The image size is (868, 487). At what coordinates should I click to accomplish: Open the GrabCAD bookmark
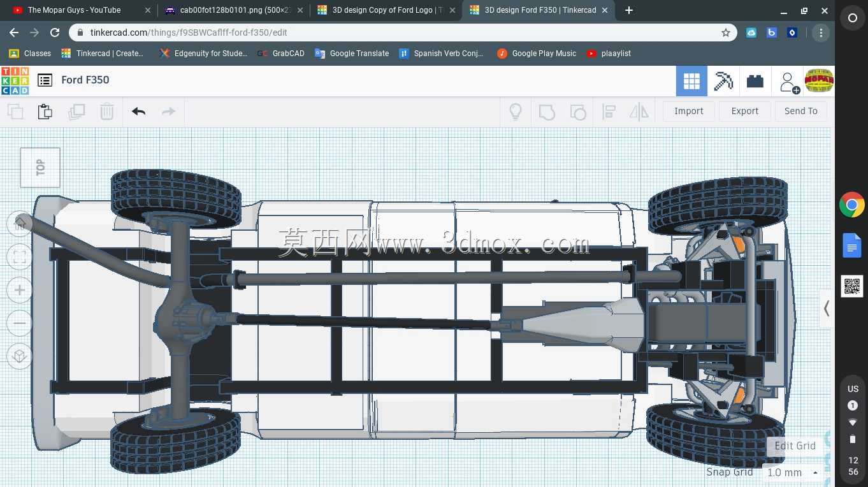(280, 54)
